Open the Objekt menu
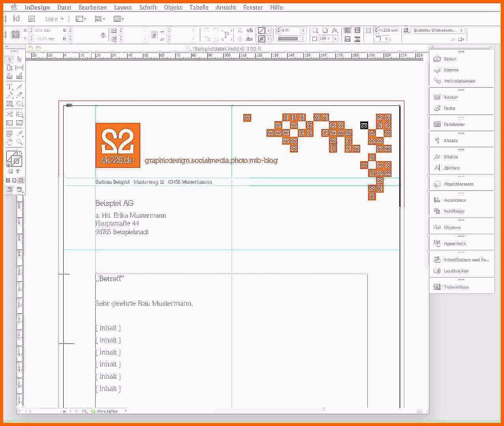This screenshot has width=504, height=426. pos(173,7)
